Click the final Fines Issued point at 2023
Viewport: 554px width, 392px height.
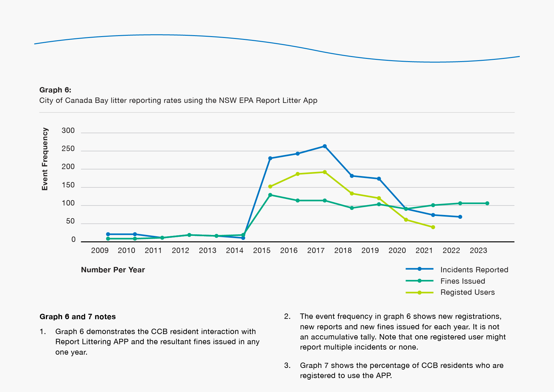tap(487, 203)
